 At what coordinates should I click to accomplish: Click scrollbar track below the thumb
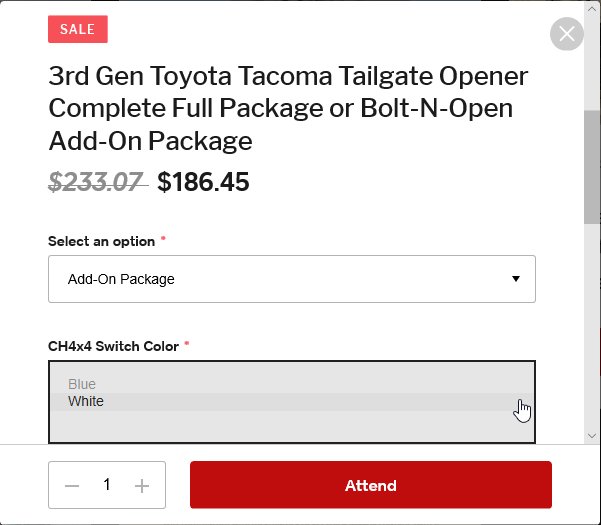[592, 326]
